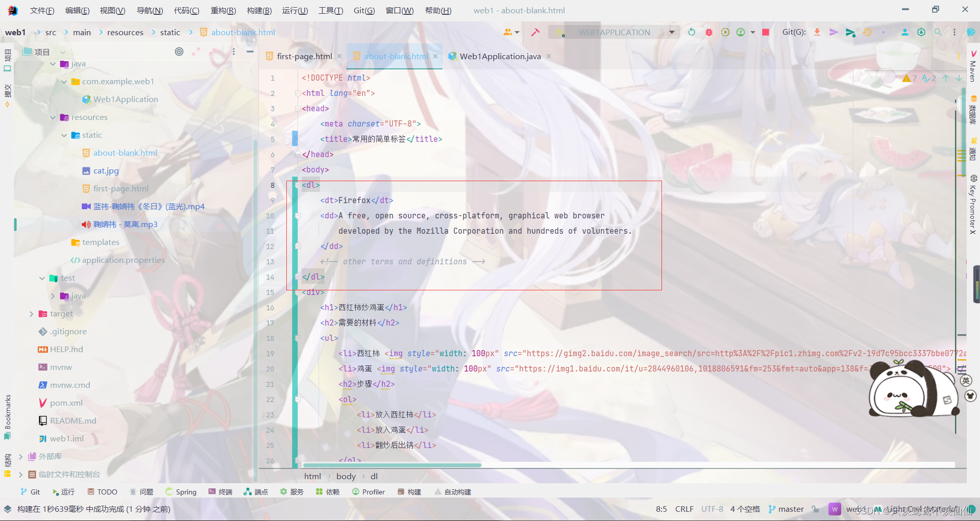The height and width of the screenshot is (521, 980).
Task: Expand 临时文件和控制台 scratches node
Action: [20, 475]
